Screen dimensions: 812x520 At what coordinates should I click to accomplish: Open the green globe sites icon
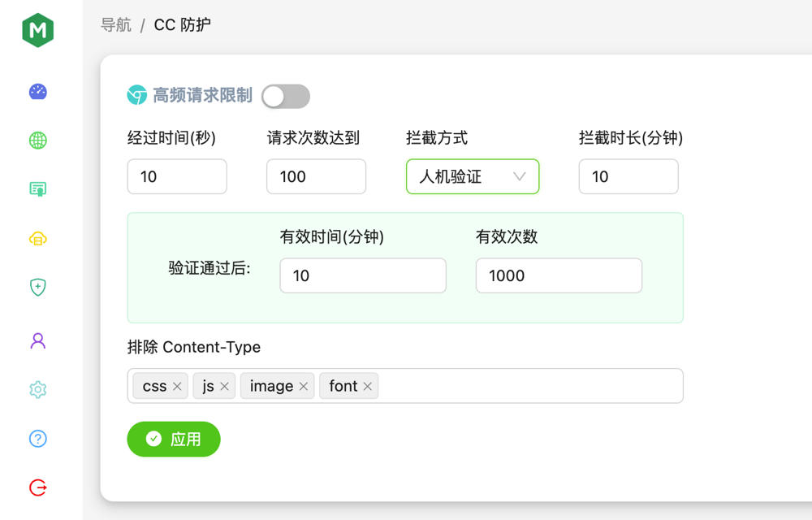pyautogui.click(x=38, y=141)
